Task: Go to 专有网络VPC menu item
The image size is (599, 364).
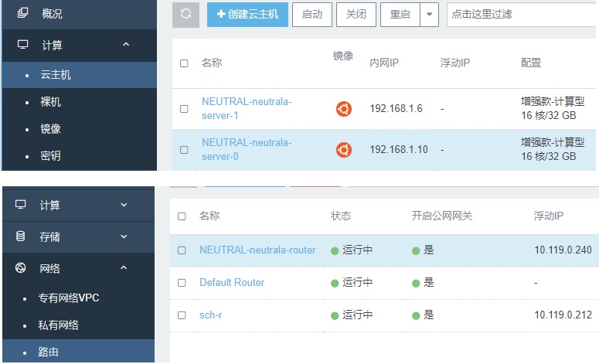Action: click(69, 298)
